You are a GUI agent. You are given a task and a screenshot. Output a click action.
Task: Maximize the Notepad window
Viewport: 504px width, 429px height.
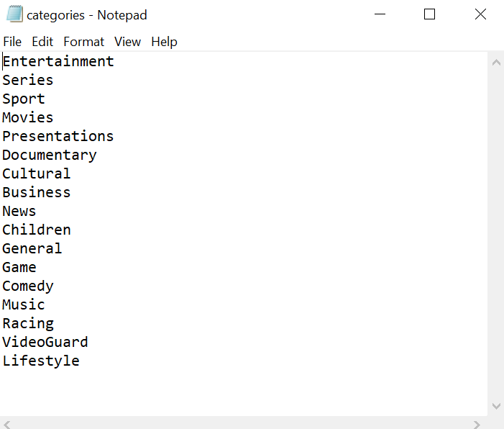pos(429,14)
